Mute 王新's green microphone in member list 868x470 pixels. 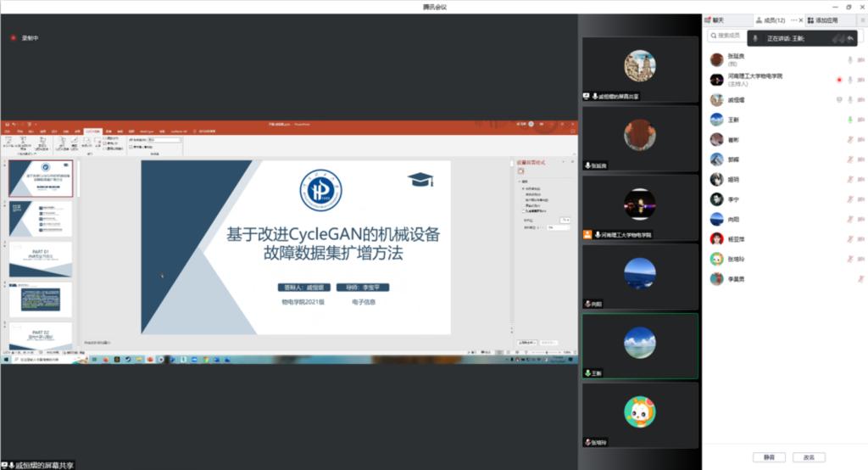point(850,120)
